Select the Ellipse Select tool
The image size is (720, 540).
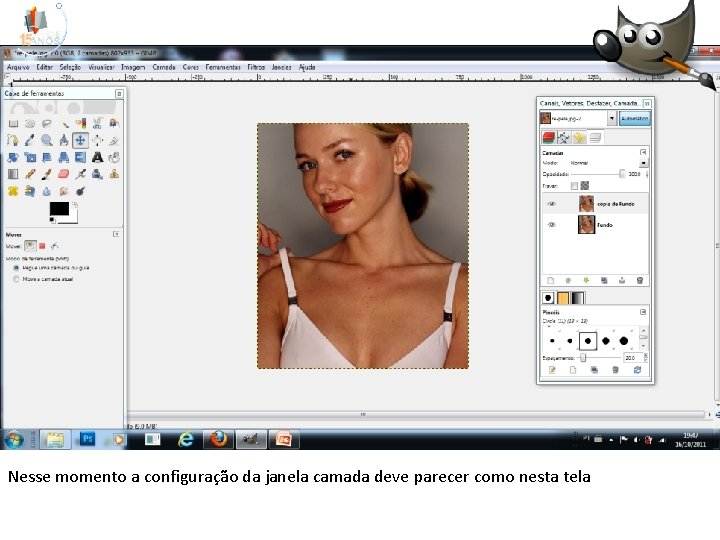point(30,123)
